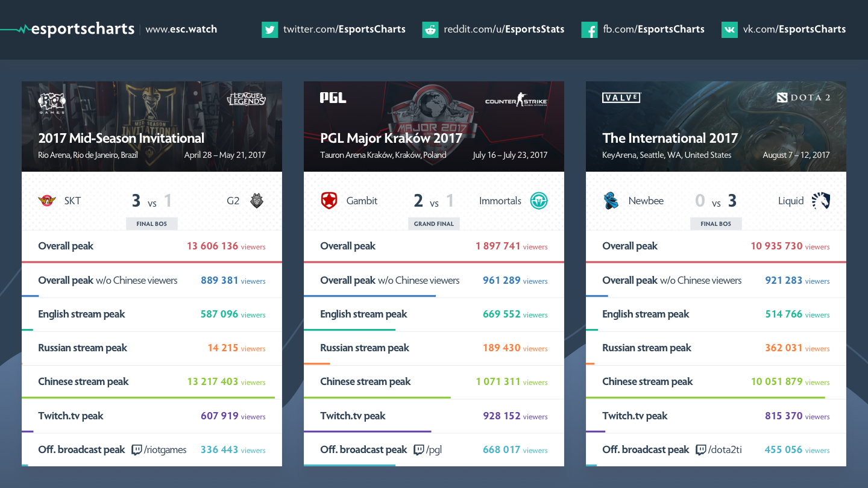Screen dimensions: 868x488
Task: Click the Facebook icon in header
Action: pos(589,30)
